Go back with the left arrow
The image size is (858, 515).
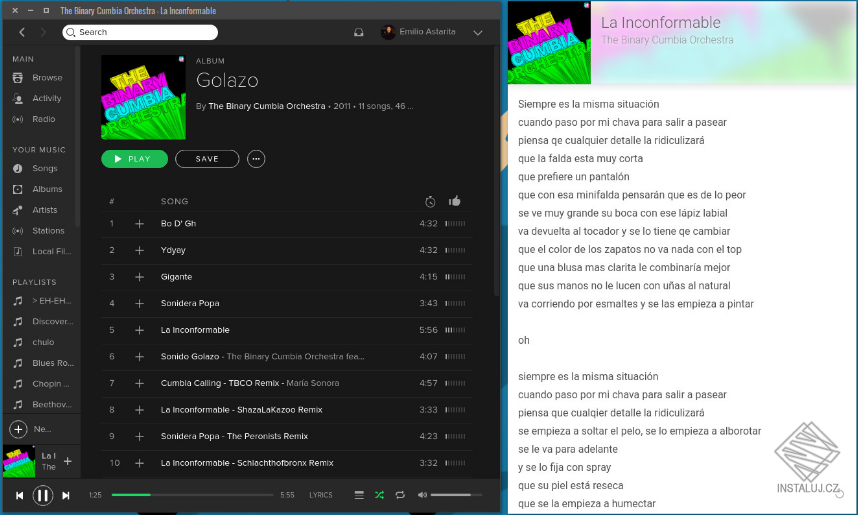[22, 32]
